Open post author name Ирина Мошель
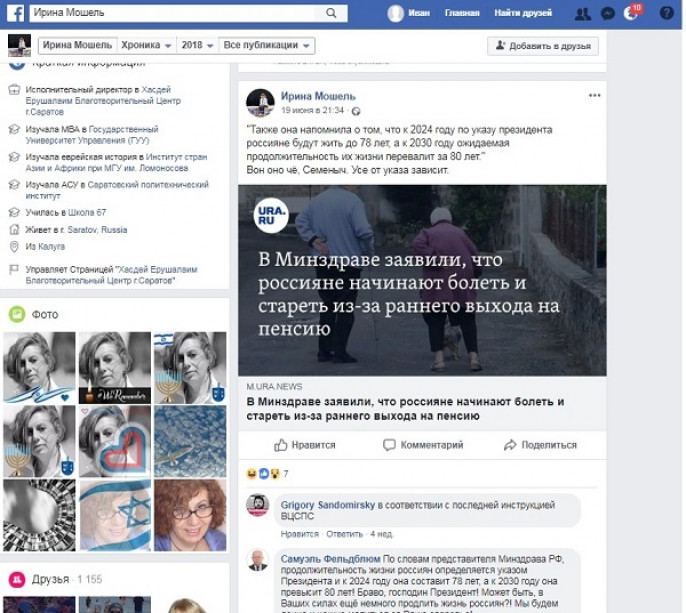Image resolution: width=686 pixels, height=613 pixels. coord(318,96)
